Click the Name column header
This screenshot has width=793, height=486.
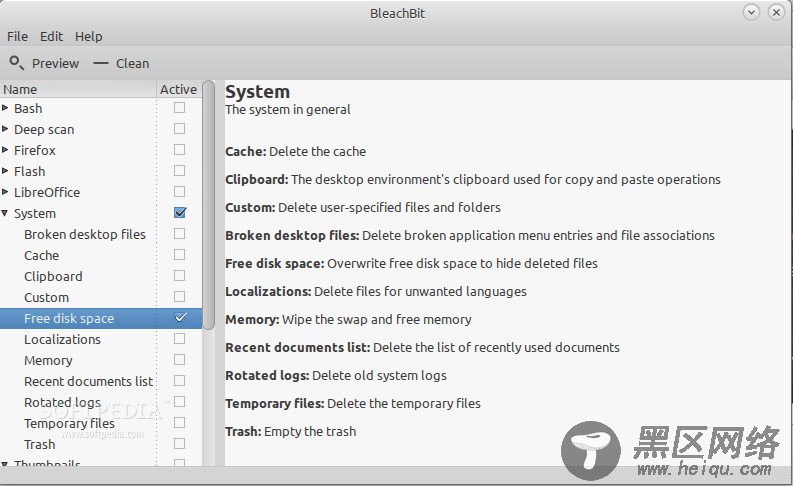point(78,89)
